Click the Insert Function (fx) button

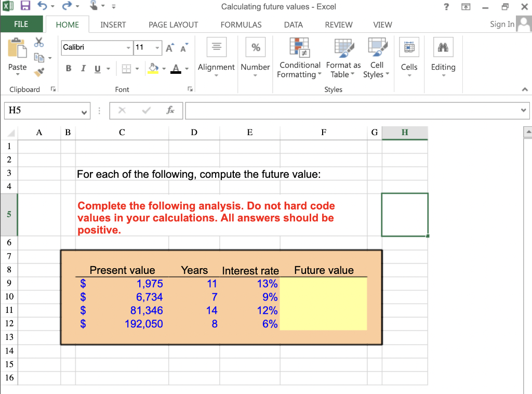click(172, 110)
